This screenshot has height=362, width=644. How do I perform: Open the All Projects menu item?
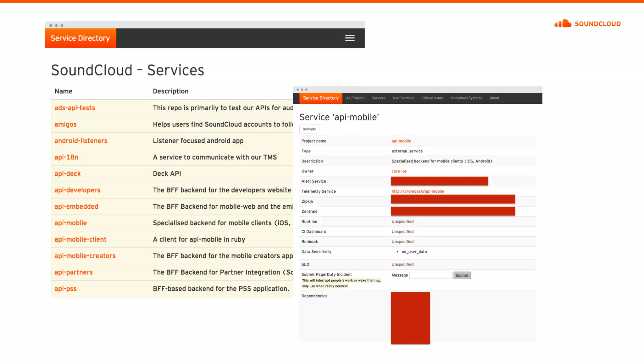(355, 98)
